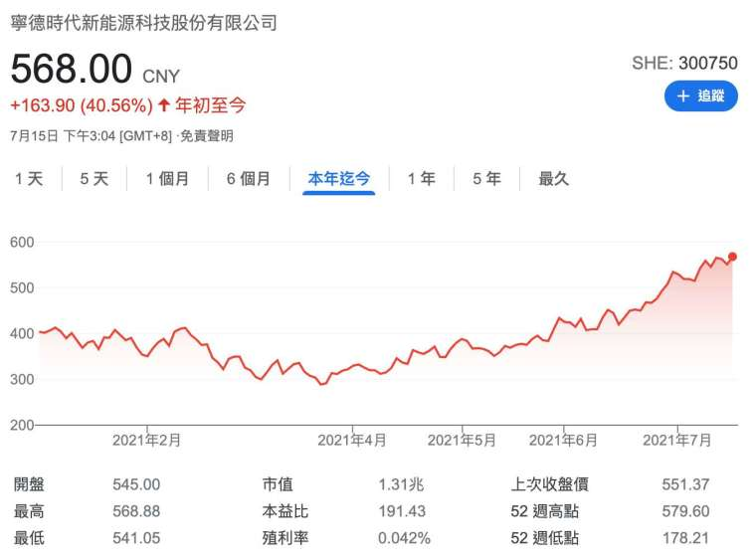Click the 開盤 value 545.00

tap(136, 484)
